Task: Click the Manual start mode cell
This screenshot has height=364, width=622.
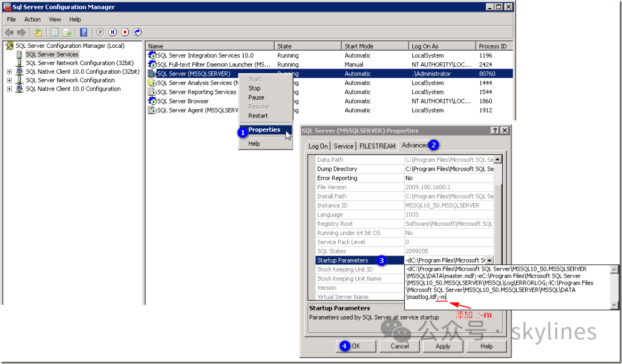Action: [x=354, y=65]
